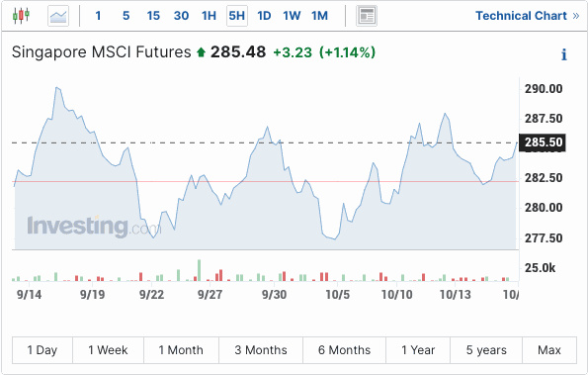Viewport: 588px width, 375px height.
Task: Click the Singapore MSCI Futures title
Action: 101,52
